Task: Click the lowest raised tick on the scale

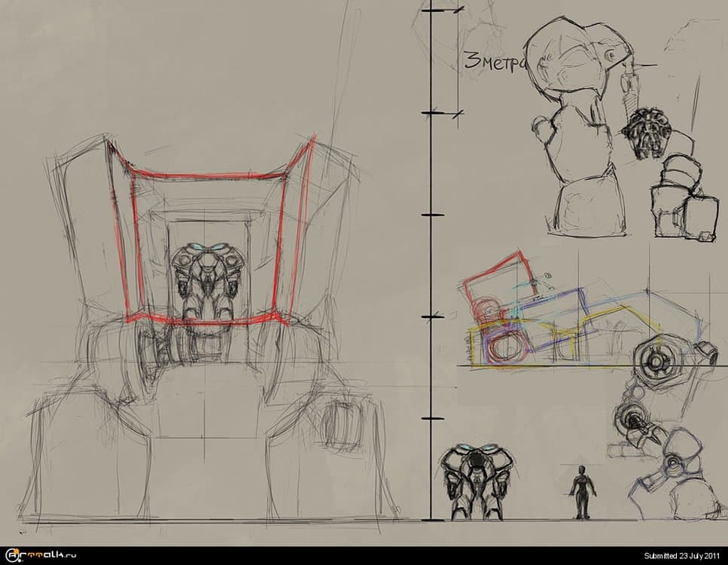Action: coord(431,418)
